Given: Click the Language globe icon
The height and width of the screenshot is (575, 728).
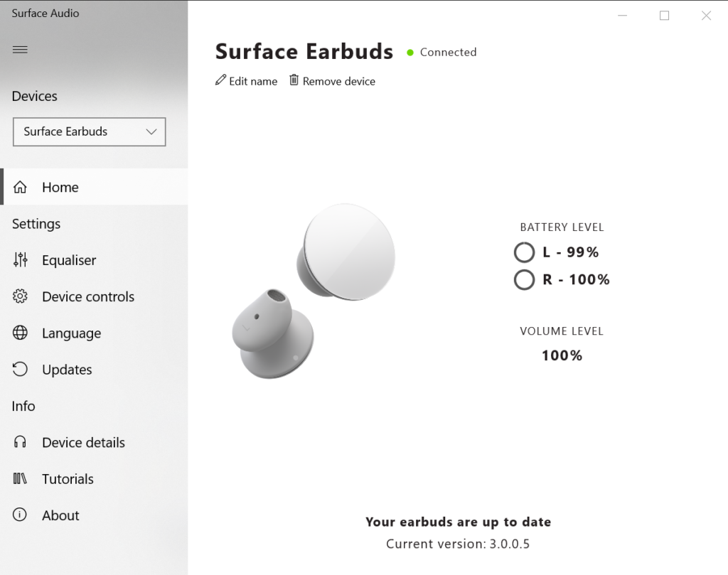Looking at the screenshot, I should click(x=20, y=333).
